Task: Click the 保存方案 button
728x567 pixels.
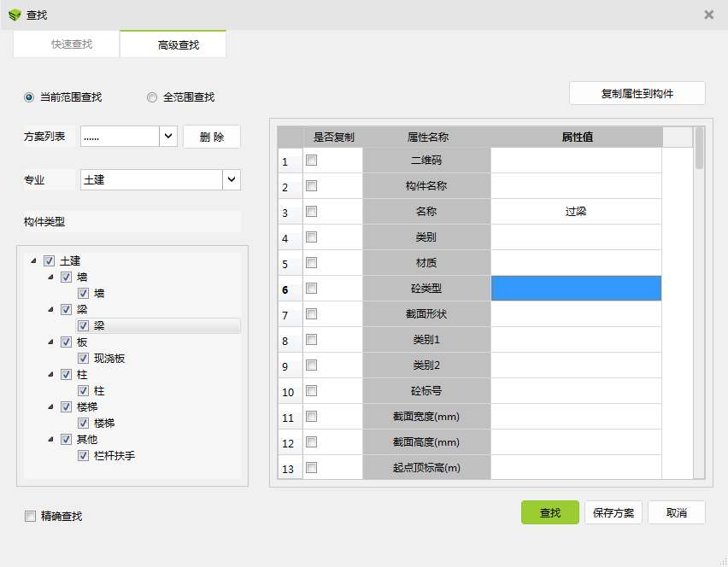Action: point(614,512)
